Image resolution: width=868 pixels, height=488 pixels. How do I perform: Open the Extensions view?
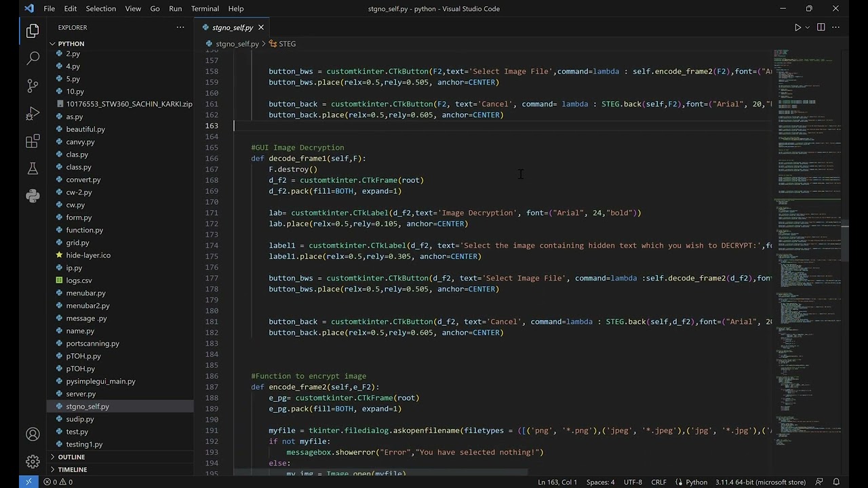pos(33,141)
